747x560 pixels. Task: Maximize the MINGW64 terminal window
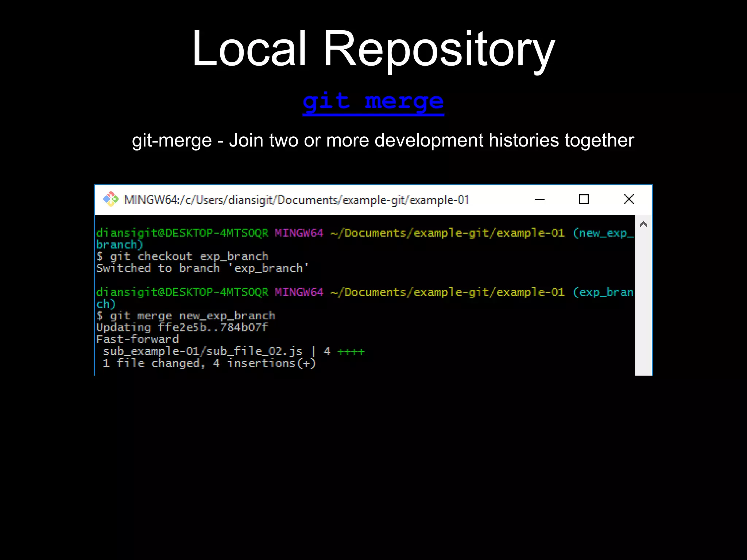584,199
